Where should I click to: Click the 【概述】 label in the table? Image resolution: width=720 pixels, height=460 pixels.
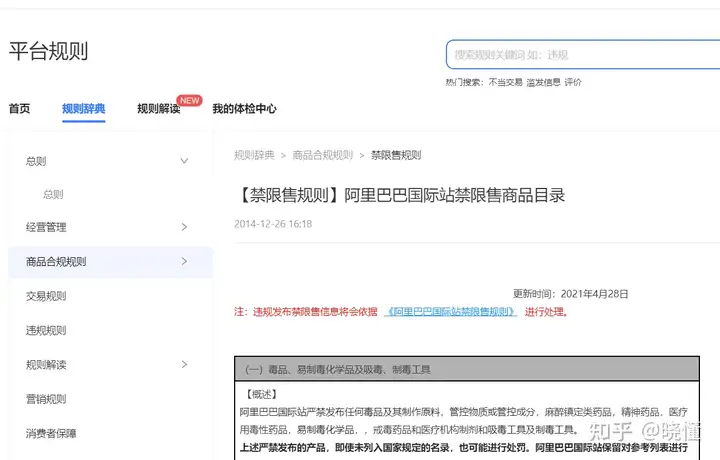[261, 394]
